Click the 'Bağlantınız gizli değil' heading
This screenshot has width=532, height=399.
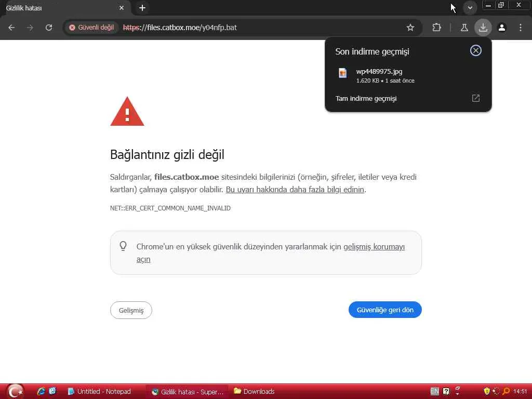[x=167, y=155]
